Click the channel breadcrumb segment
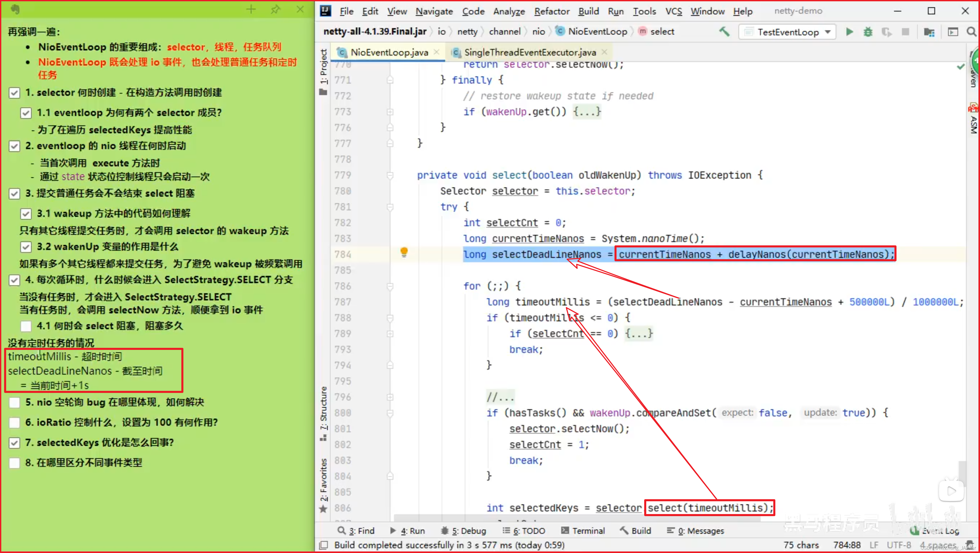 (x=504, y=31)
